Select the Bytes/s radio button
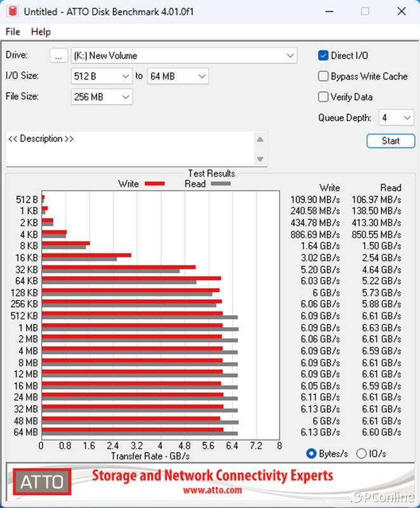 (x=312, y=453)
